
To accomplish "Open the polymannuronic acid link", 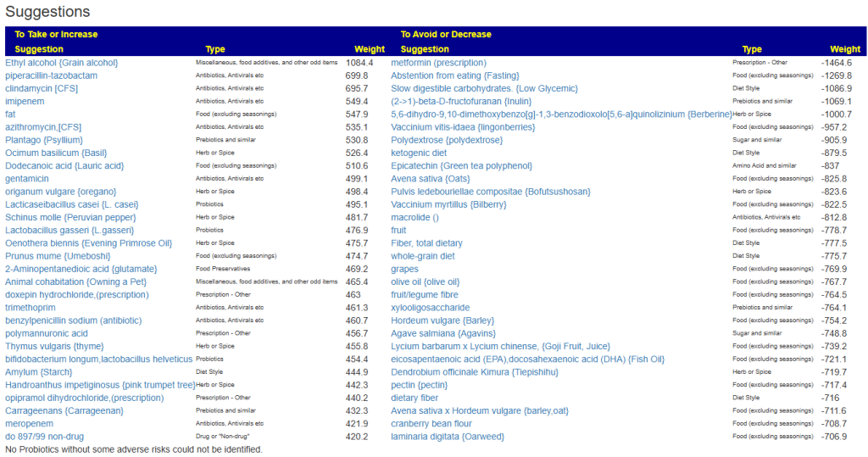I will 47,333.
